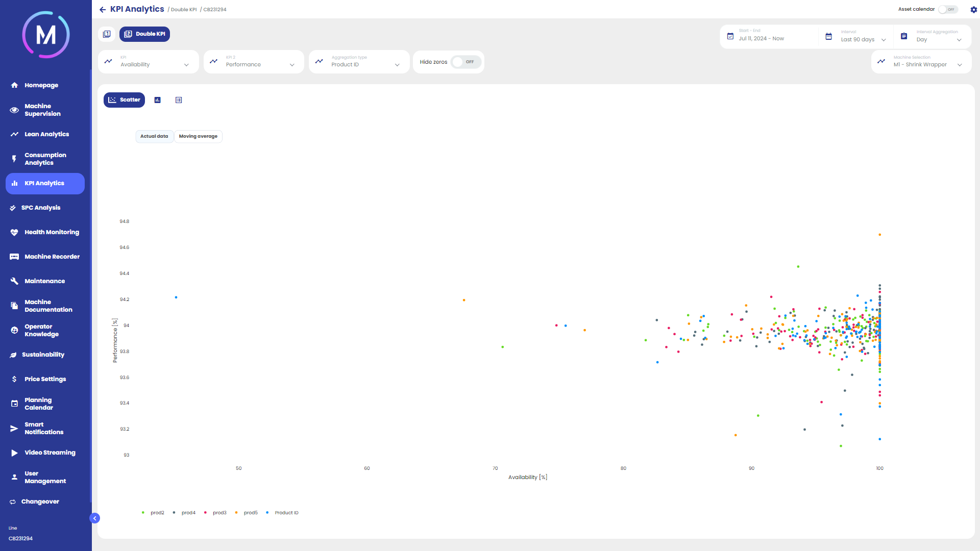Switch to table view icon
This screenshot has width=980, height=551.
179,100
